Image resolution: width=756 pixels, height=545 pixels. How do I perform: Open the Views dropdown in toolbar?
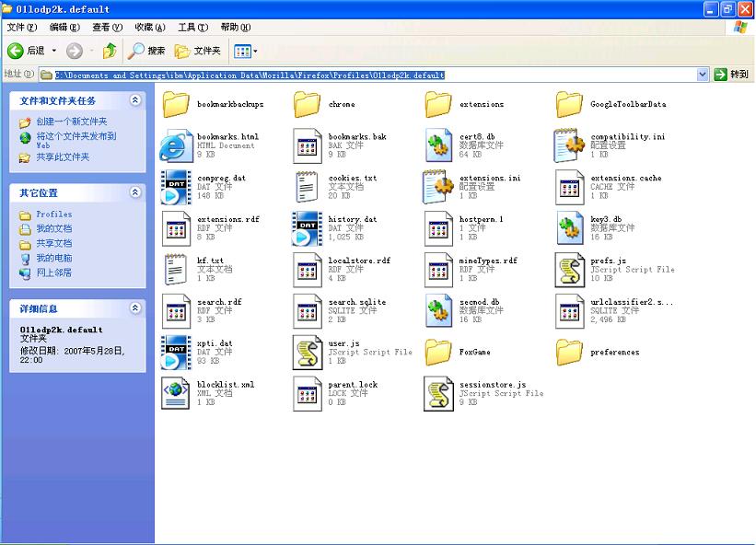245,51
